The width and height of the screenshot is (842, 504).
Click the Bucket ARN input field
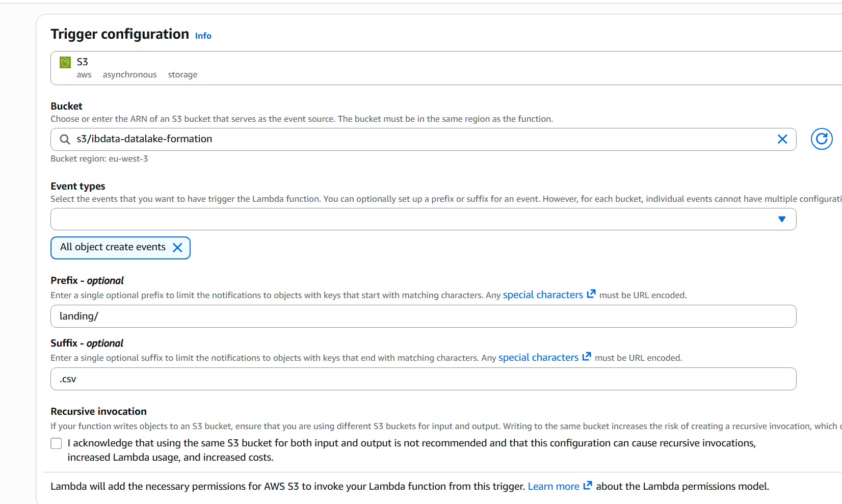423,139
